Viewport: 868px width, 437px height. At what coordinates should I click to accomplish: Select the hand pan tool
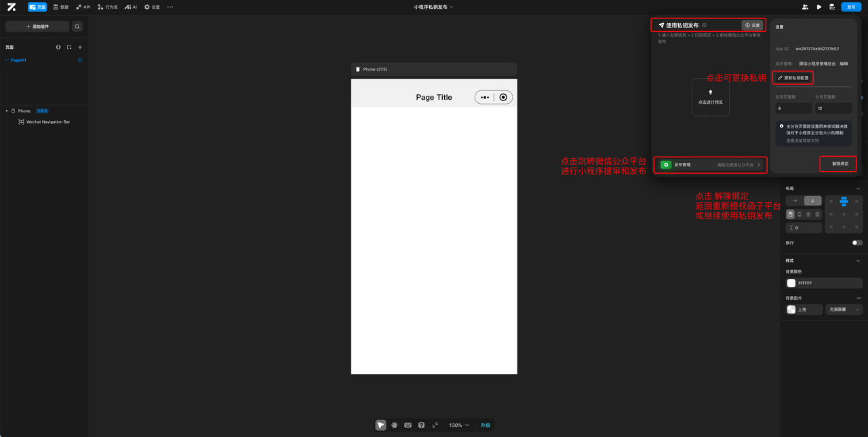[x=394, y=425]
